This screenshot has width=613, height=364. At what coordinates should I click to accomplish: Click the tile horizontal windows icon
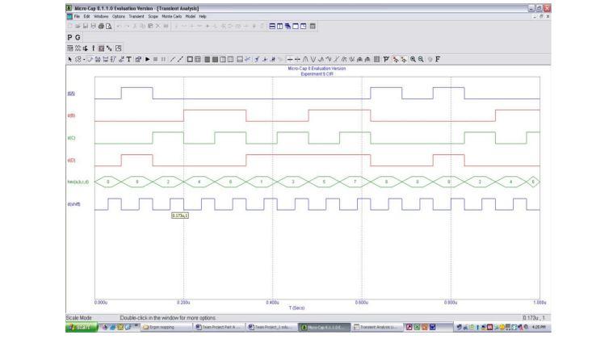(x=272, y=26)
